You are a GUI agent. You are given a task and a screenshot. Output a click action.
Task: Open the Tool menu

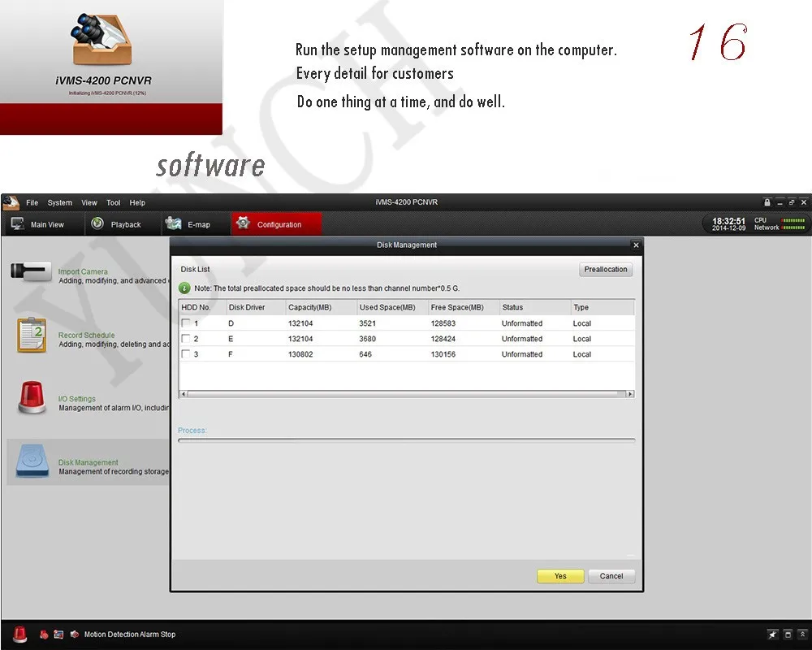click(x=114, y=202)
